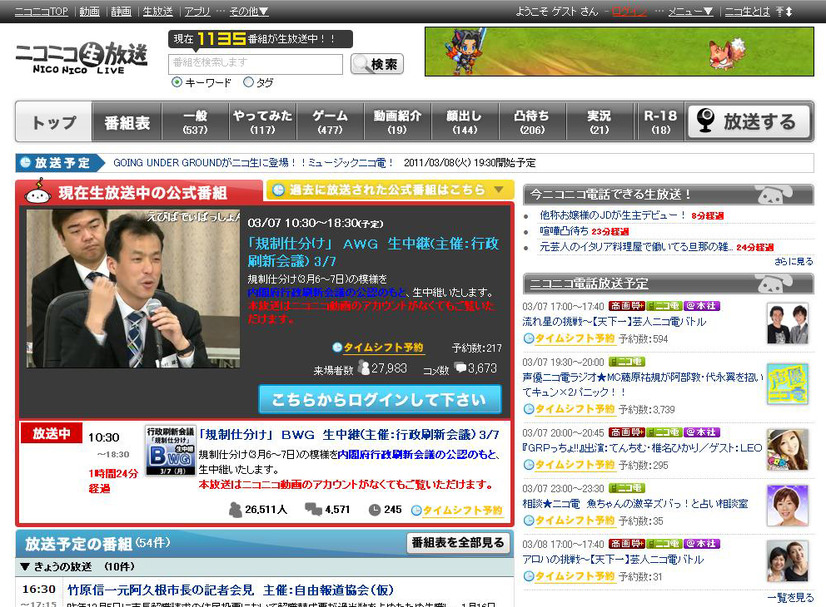Open 竹原信一元阿久根市長の記者会見 link
Viewport: 826px width, 607px height.
230,590
